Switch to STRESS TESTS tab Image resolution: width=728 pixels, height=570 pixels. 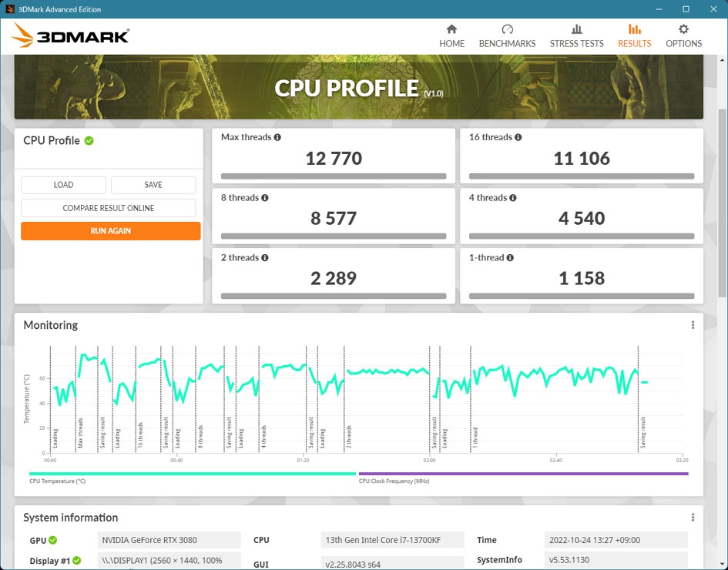tap(577, 36)
